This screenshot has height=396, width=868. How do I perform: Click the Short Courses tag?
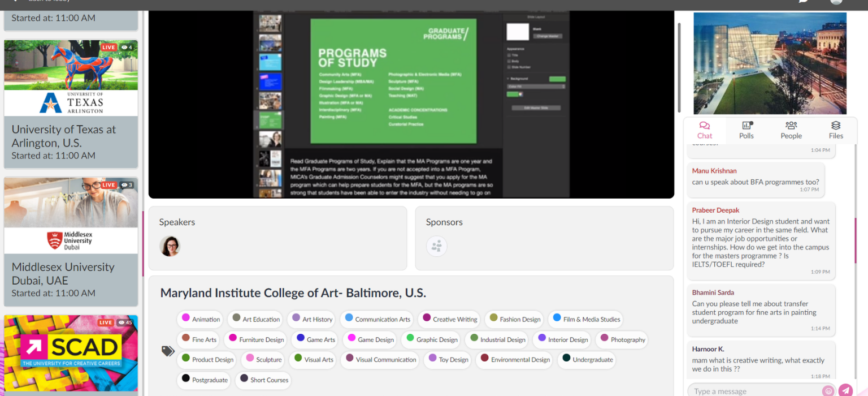(264, 380)
